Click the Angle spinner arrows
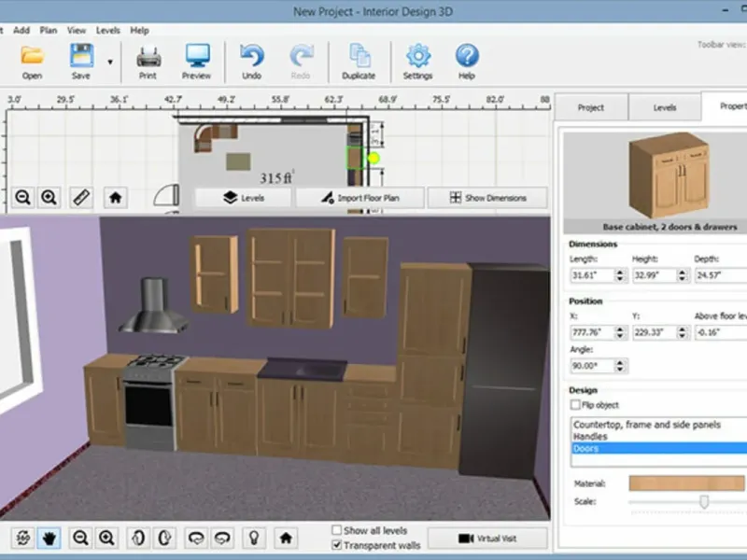The width and height of the screenshot is (747, 560). pyautogui.click(x=619, y=365)
